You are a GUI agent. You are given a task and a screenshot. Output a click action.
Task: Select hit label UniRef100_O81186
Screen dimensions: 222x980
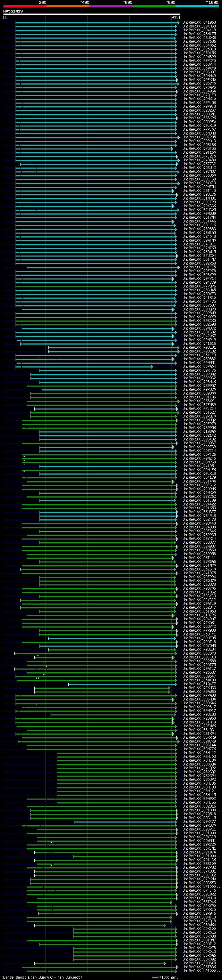[199, 397]
